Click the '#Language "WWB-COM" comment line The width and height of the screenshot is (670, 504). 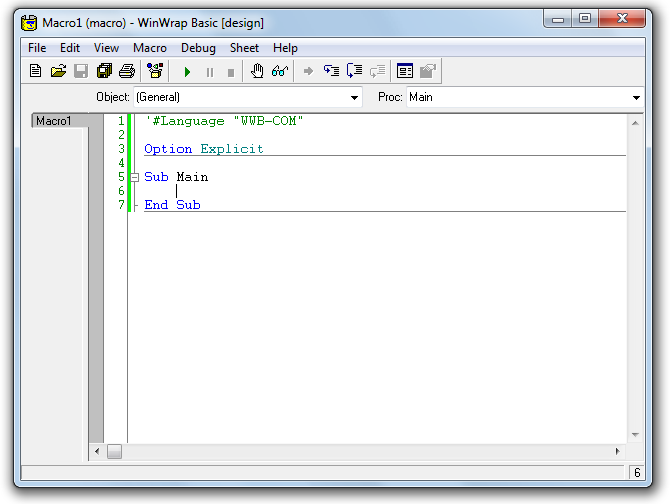tap(224, 121)
